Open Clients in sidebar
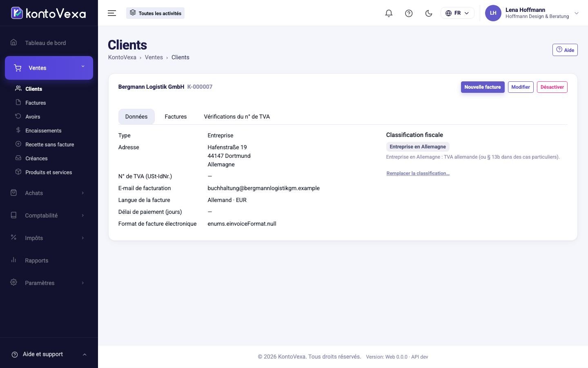The width and height of the screenshot is (588, 368). [33, 89]
